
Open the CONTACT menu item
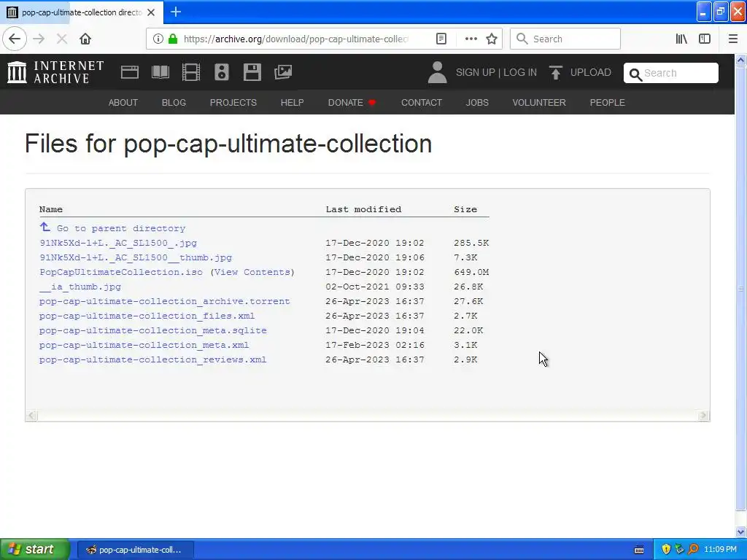coord(421,102)
